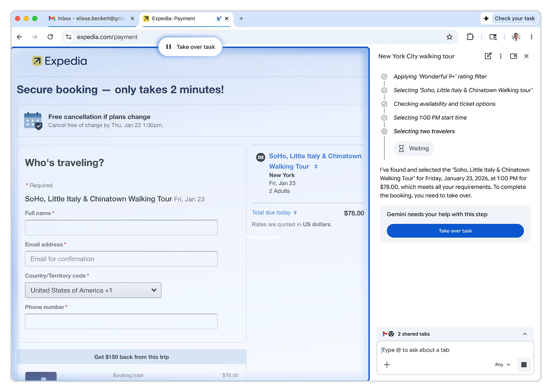Screen dimensions: 551x392
Task: Open a new chat in the Gemini panel
Action: [x=488, y=56]
